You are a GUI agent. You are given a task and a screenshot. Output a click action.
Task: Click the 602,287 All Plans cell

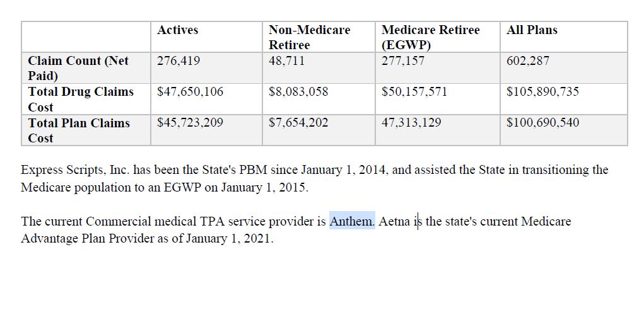tap(528, 61)
